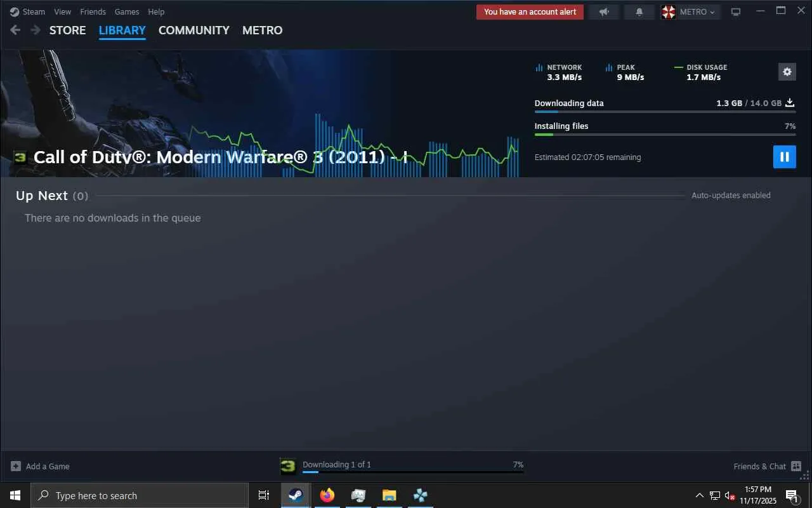Image resolution: width=812 pixels, height=508 pixels.
Task: Click the muted volume tray icon
Action: tap(730, 495)
